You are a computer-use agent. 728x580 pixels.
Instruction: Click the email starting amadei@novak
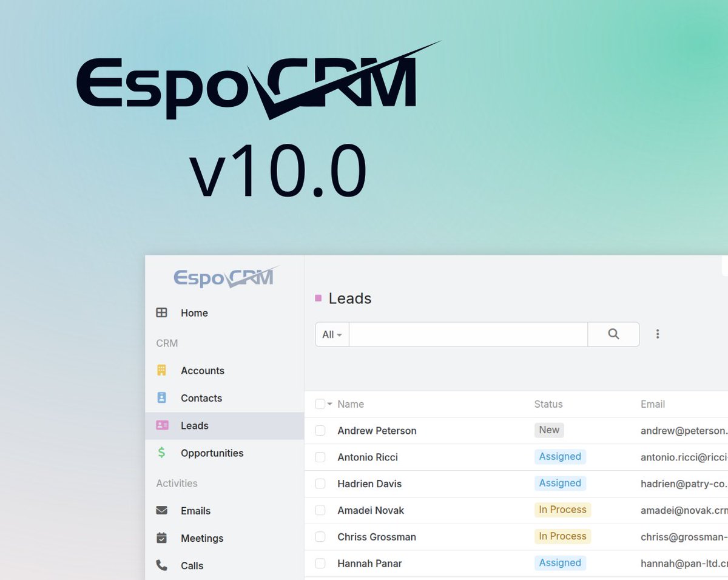click(684, 511)
